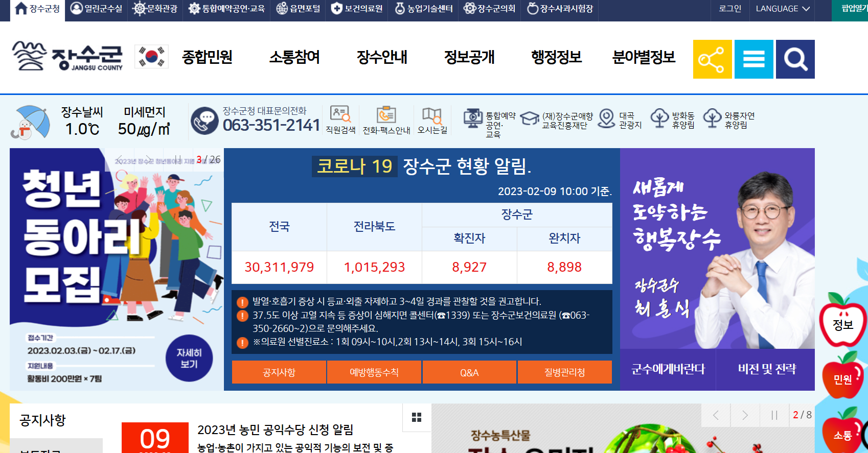Click 질병관리청 orange button

(564, 372)
